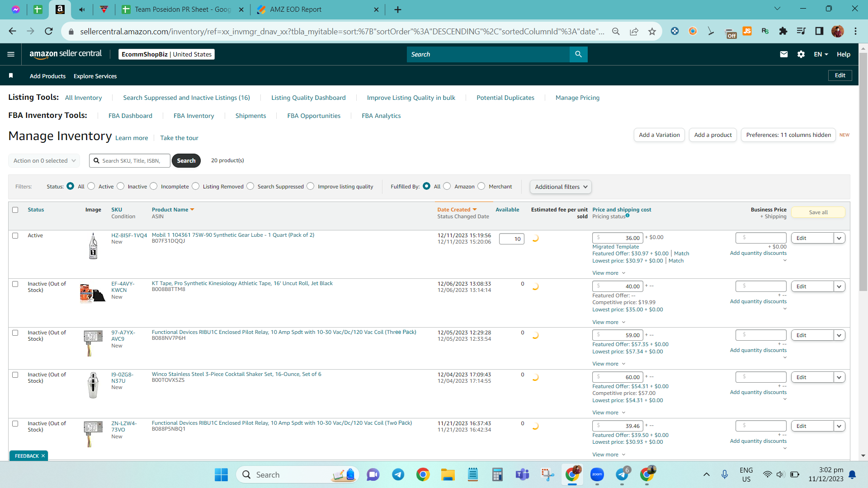This screenshot has height=488, width=868.
Task: Open the FBA Dashboard tool
Action: pyautogui.click(x=130, y=116)
